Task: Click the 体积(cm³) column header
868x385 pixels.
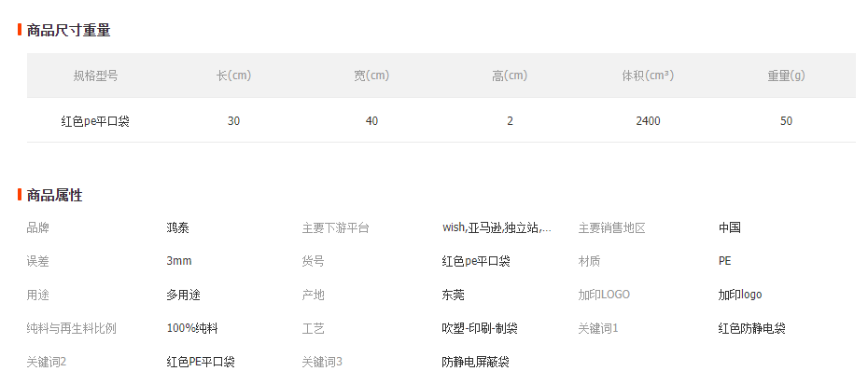Action: tap(648, 76)
